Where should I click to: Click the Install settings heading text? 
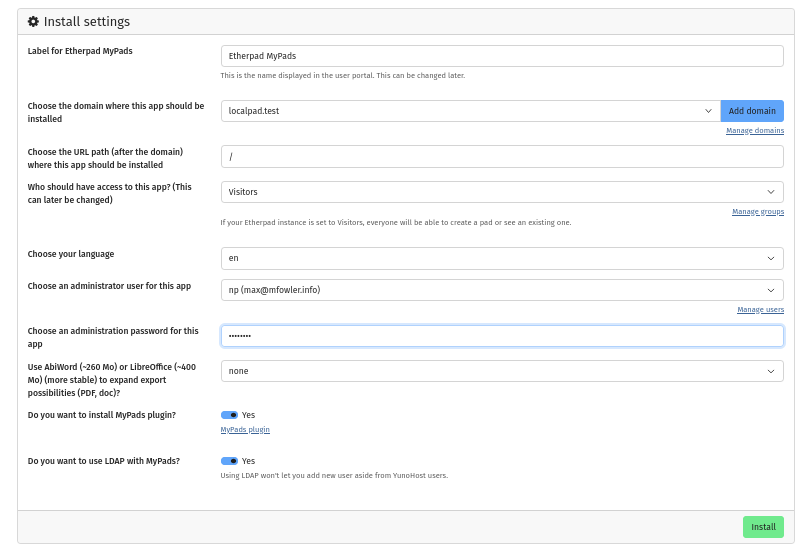[87, 22]
